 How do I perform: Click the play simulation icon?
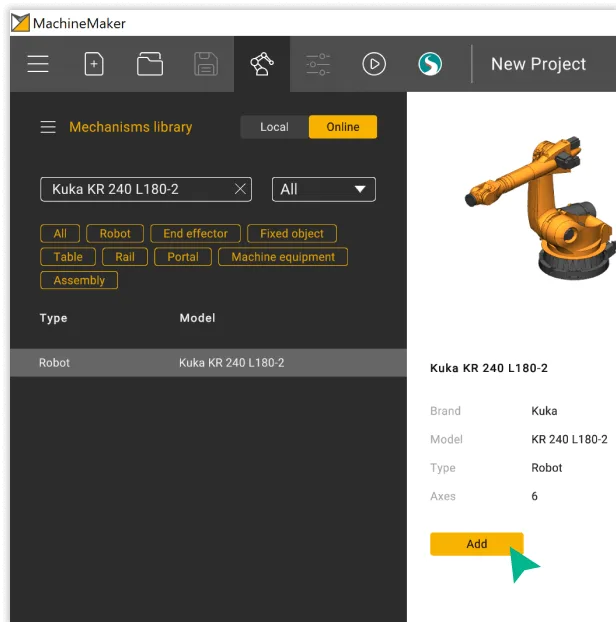point(374,64)
